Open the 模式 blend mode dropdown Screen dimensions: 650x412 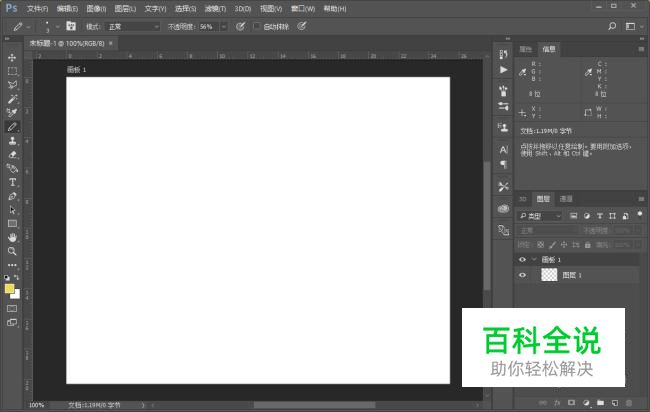132,26
